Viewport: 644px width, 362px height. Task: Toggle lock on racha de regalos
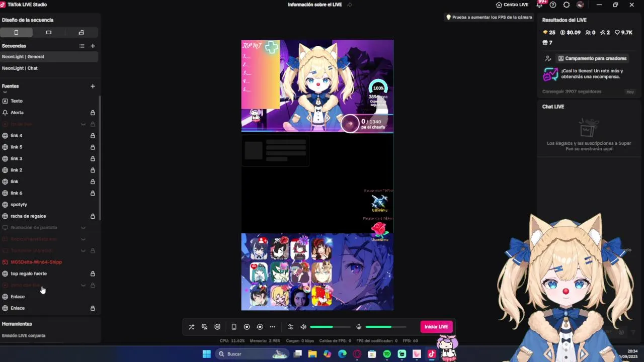[93, 216]
